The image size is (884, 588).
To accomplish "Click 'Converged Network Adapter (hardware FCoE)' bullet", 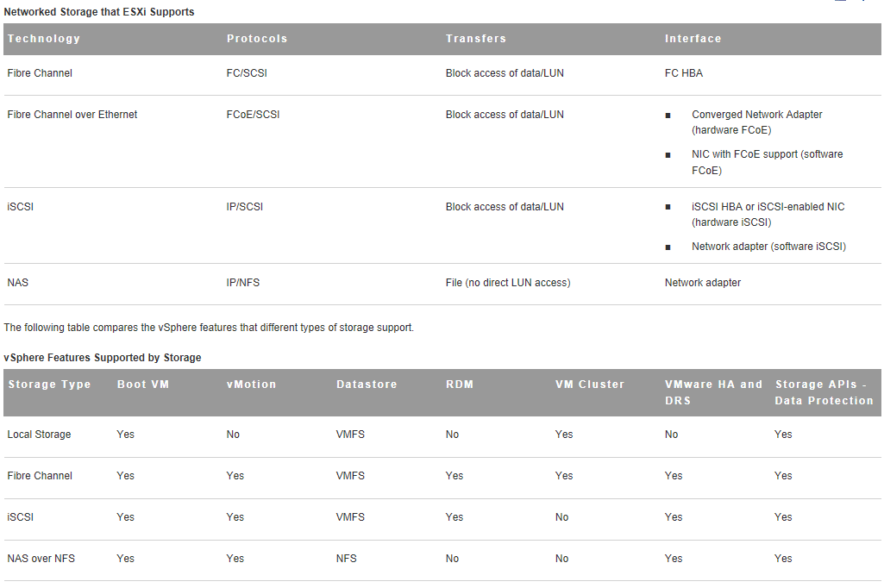I will [756, 122].
